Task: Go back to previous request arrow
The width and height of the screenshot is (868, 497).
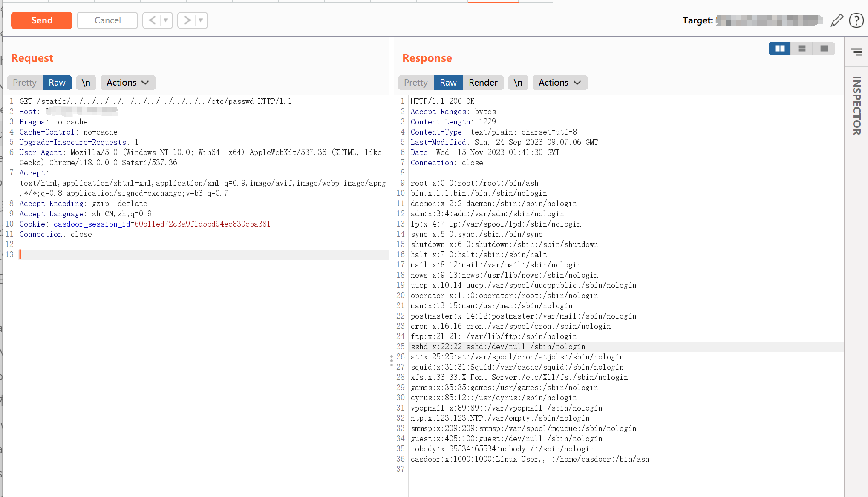Action: click(152, 20)
